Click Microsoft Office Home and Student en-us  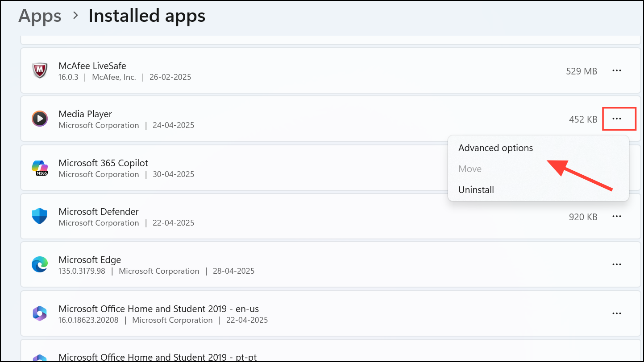click(x=159, y=309)
